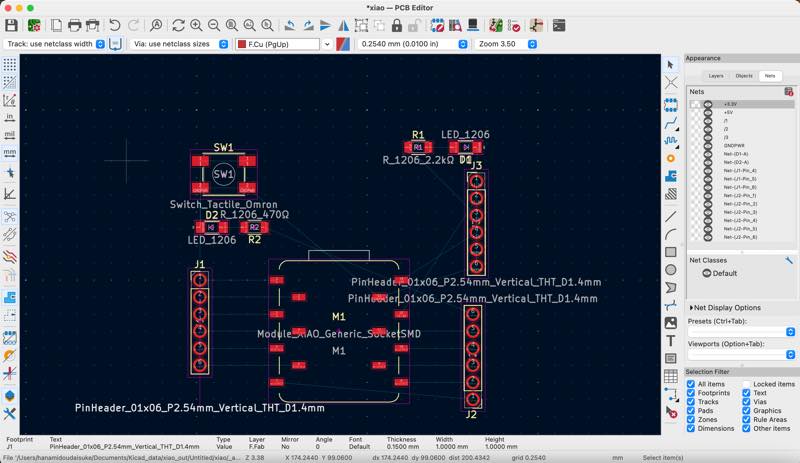Switch units to mils on left toolbar
The image size is (800, 463).
click(9, 135)
